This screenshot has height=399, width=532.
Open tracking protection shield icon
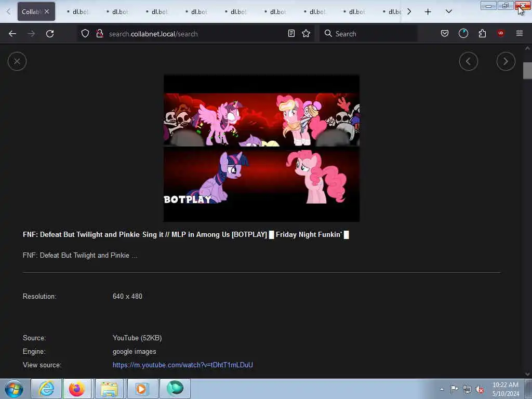tap(85, 34)
